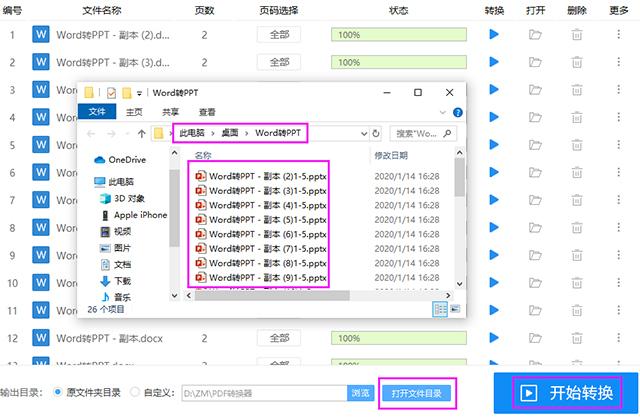
Task: Select file Word转PPT - 副本 (2)1-5.pptx
Action: [261, 176]
